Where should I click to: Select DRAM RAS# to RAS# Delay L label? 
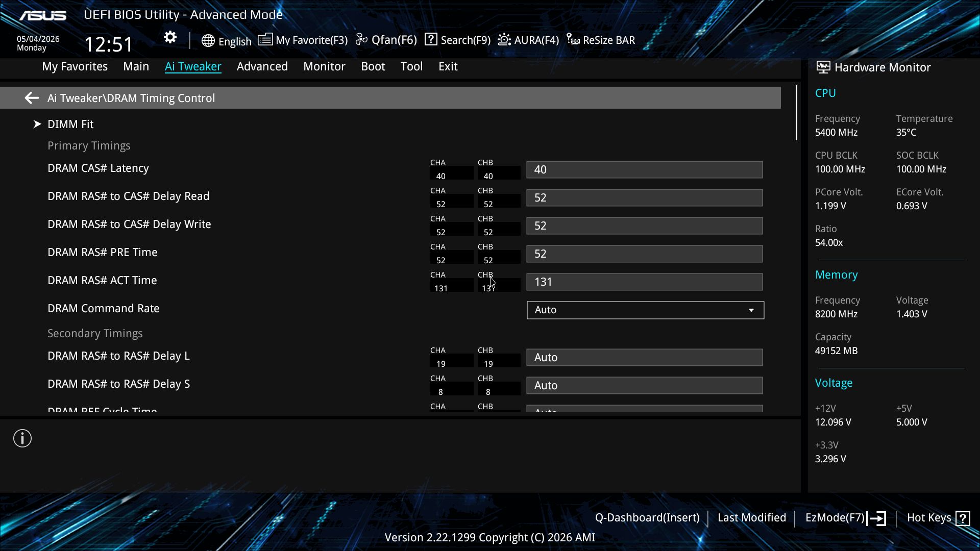[118, 356]
